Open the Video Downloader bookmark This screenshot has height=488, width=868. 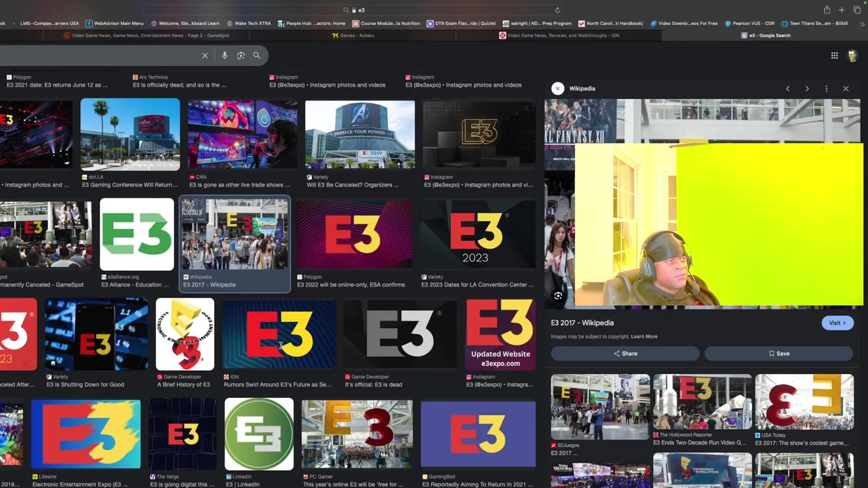684,23
